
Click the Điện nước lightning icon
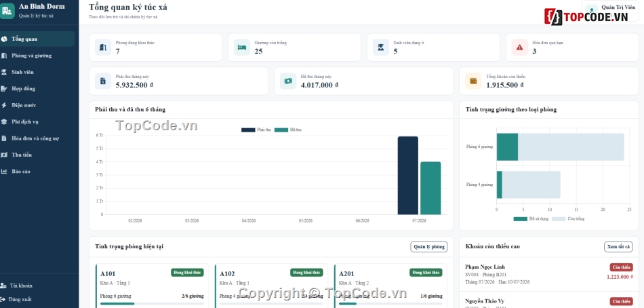(4, 105)
